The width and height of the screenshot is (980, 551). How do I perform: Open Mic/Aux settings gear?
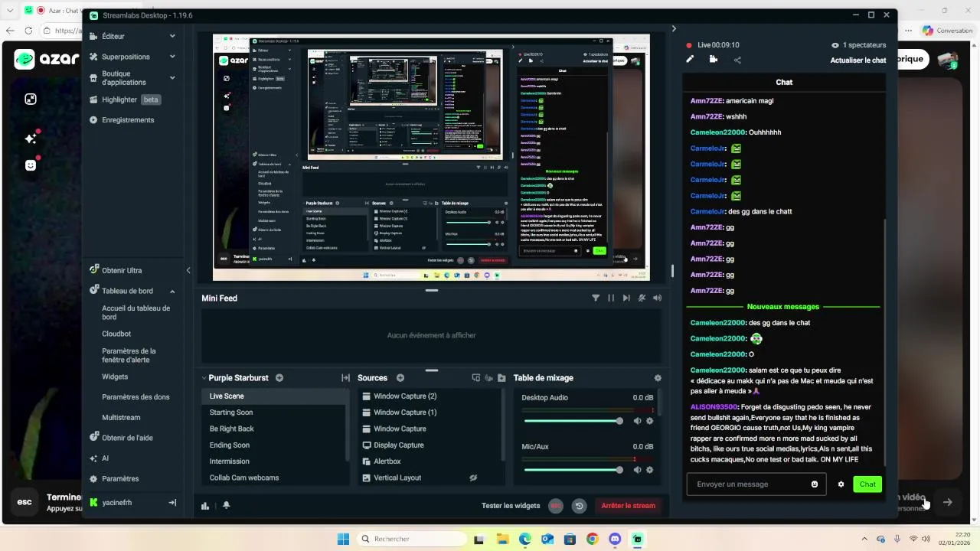(650, 470)
